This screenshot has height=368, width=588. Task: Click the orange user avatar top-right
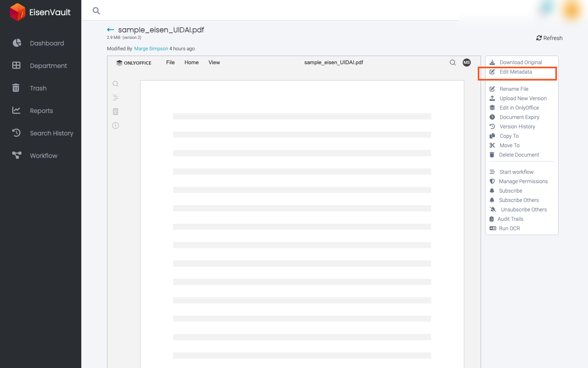pyautogui.click(x=571, y=10)
